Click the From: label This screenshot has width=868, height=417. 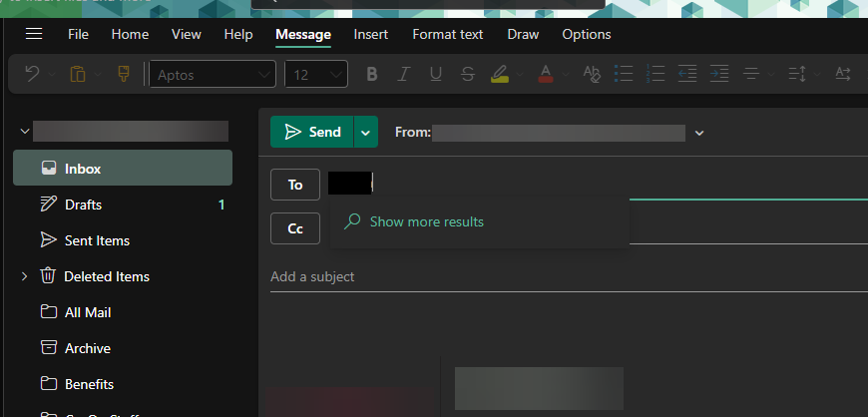412,132
